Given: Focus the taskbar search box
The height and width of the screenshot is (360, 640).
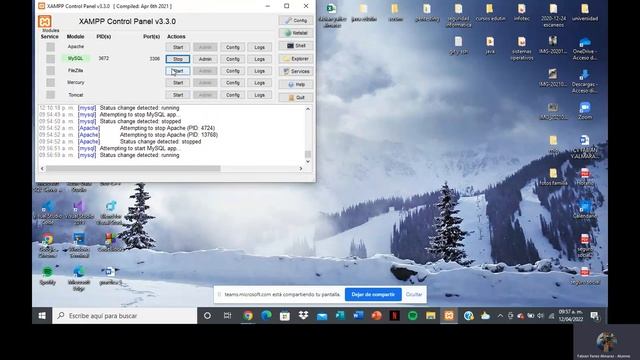Looking at the screenshot, I should tap(125, 316).
